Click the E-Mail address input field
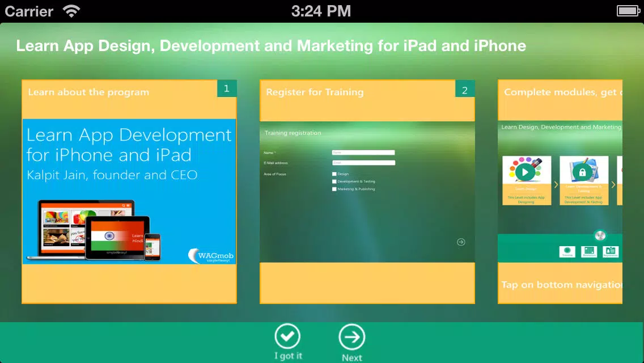Viewport: 644px width, 363px height. point(363,163)
